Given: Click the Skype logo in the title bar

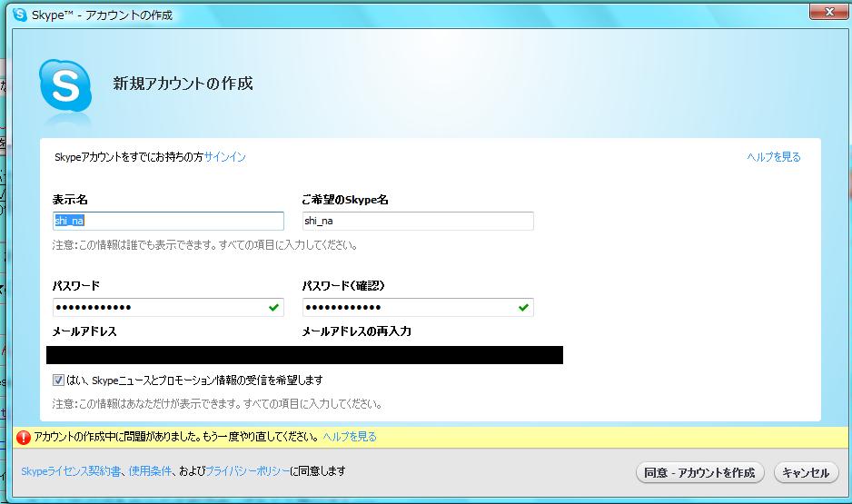Looking at the screenshot, I should (x=20, y=15).
